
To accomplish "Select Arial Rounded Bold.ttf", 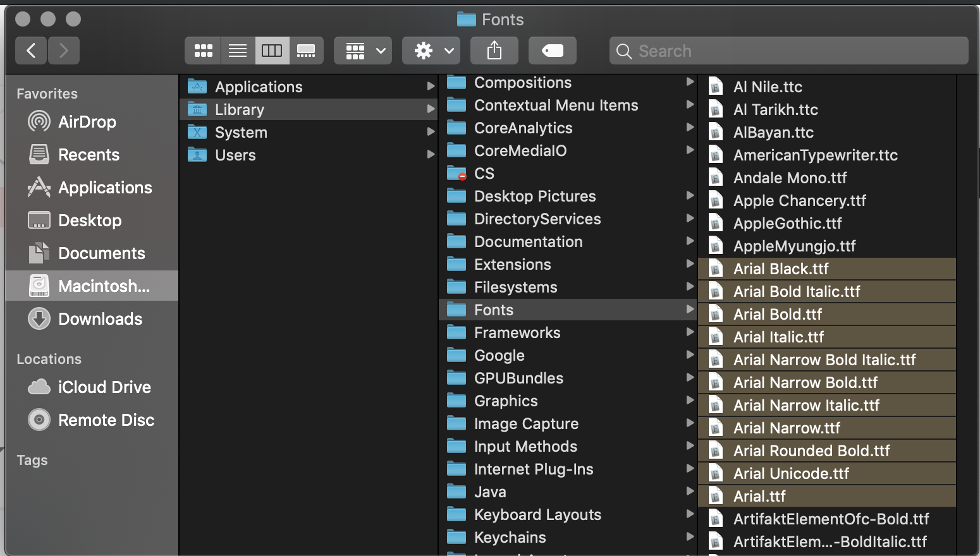I will [827, 450].
